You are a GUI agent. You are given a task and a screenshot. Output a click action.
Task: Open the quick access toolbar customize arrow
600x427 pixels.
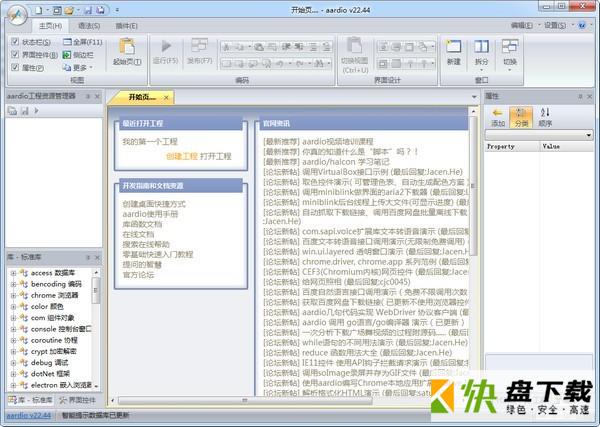pyautogui.click(x=117, y=10)
